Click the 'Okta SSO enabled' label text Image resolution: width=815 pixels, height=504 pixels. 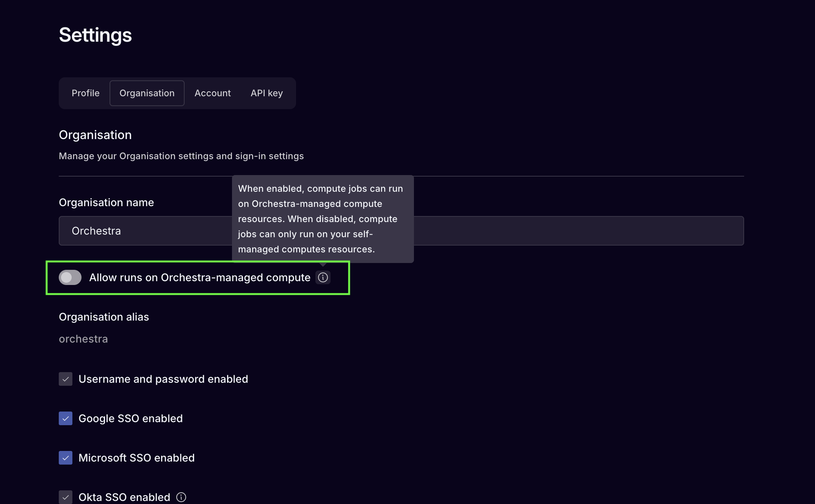point(124,497)
